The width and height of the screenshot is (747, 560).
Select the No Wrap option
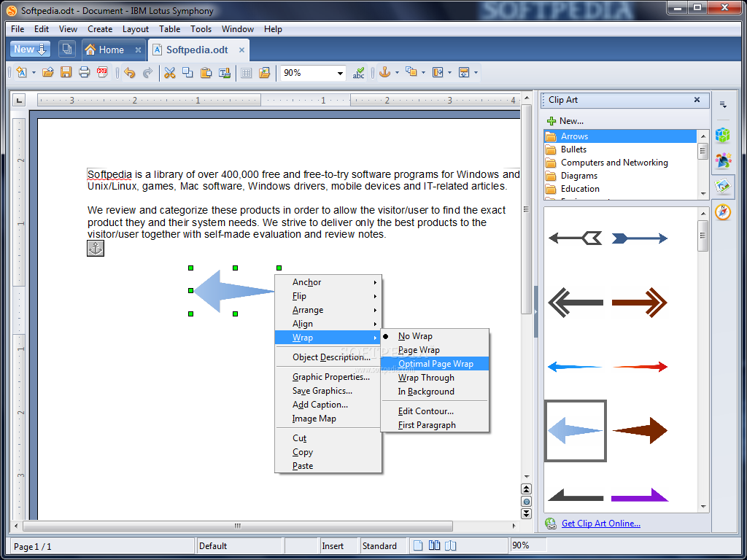pos(415,336)
